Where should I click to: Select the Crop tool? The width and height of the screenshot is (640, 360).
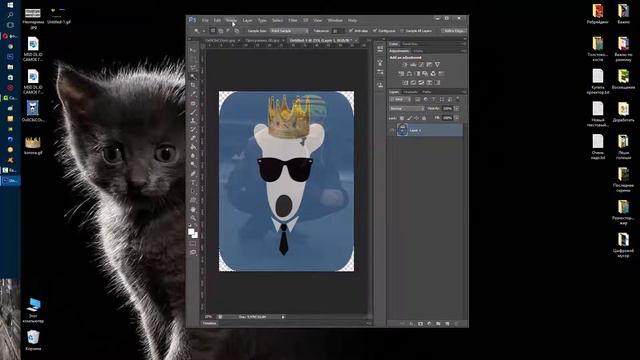(x=193, y=85)
